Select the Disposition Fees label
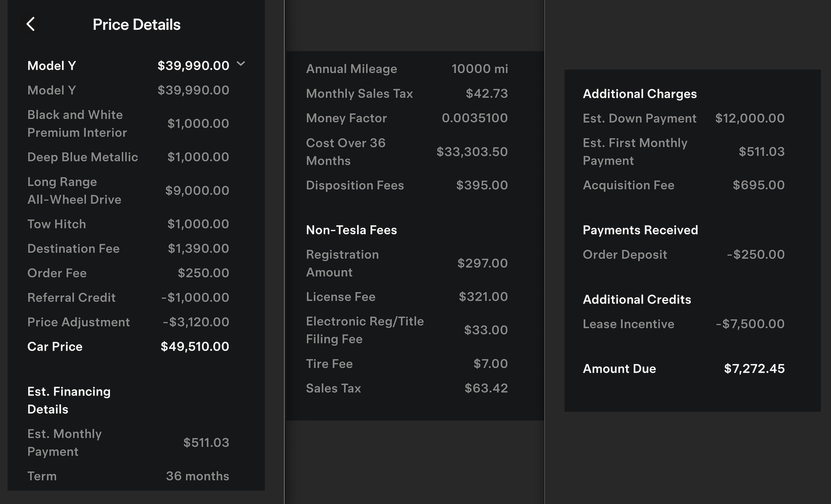 click(x=355, y=185)
